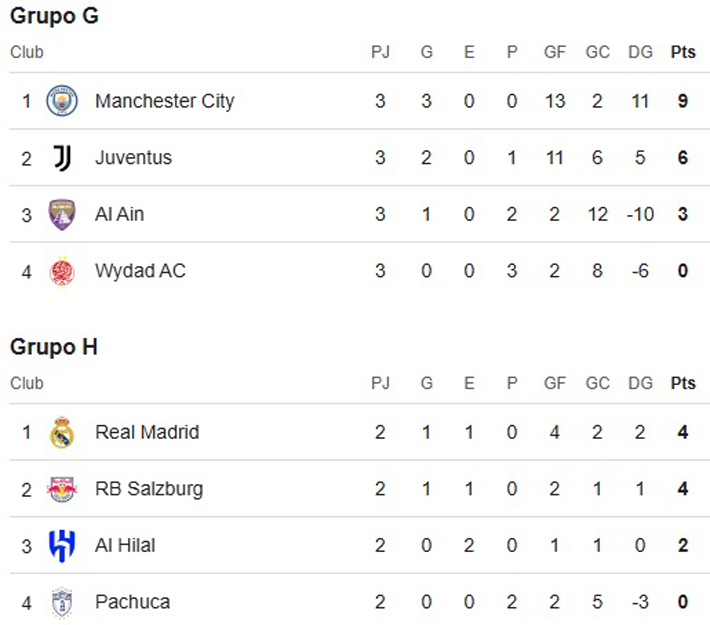Image resolution: width=710 pixels, height=625 pixels.
Task: Open the Juventus team name link
Action: point(133,158)
